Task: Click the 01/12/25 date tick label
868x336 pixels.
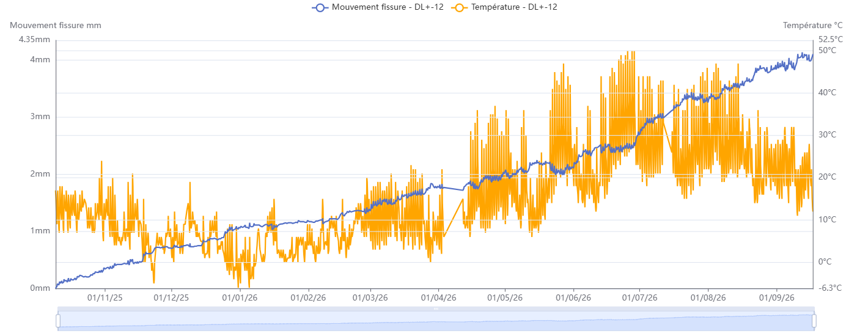Action: (171, 298)
